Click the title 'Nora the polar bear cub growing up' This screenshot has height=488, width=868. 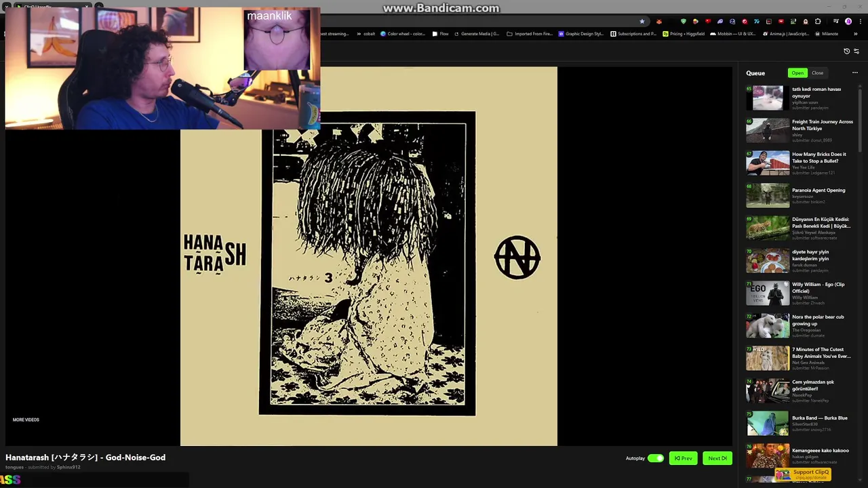818,320
